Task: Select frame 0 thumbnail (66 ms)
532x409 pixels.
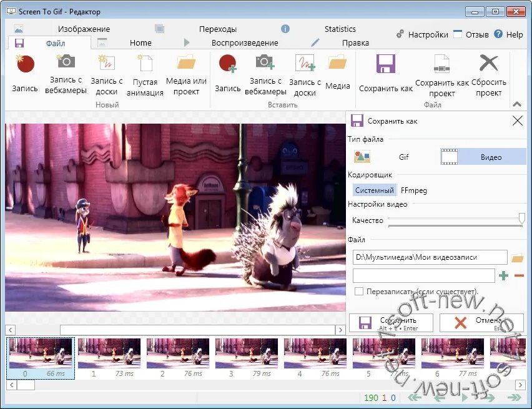Action: (41, 358)
